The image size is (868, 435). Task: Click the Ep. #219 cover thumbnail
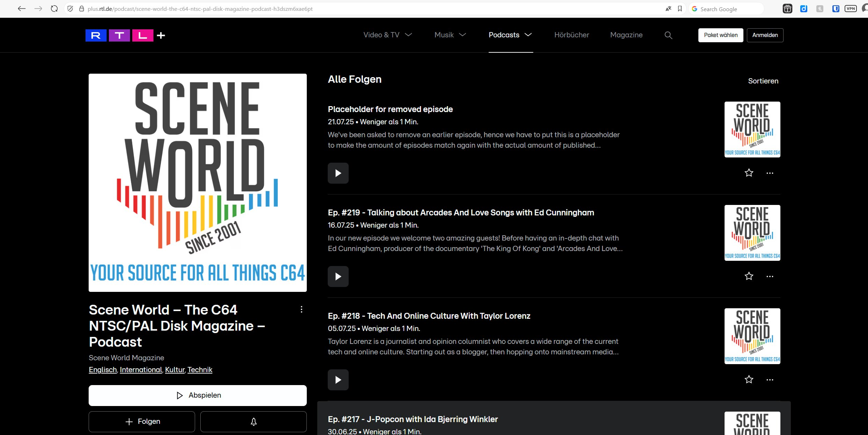point(752,233)
